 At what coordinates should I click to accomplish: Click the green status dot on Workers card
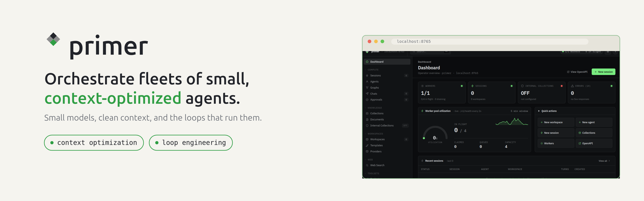tap(461, 86)
